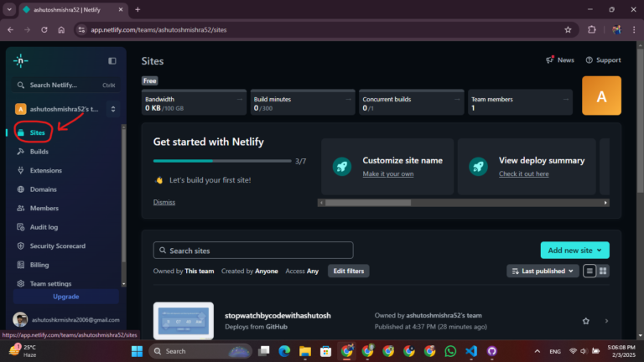644x362 pixels.
Task: Click Edit filters button
Action: click(348, 271)
